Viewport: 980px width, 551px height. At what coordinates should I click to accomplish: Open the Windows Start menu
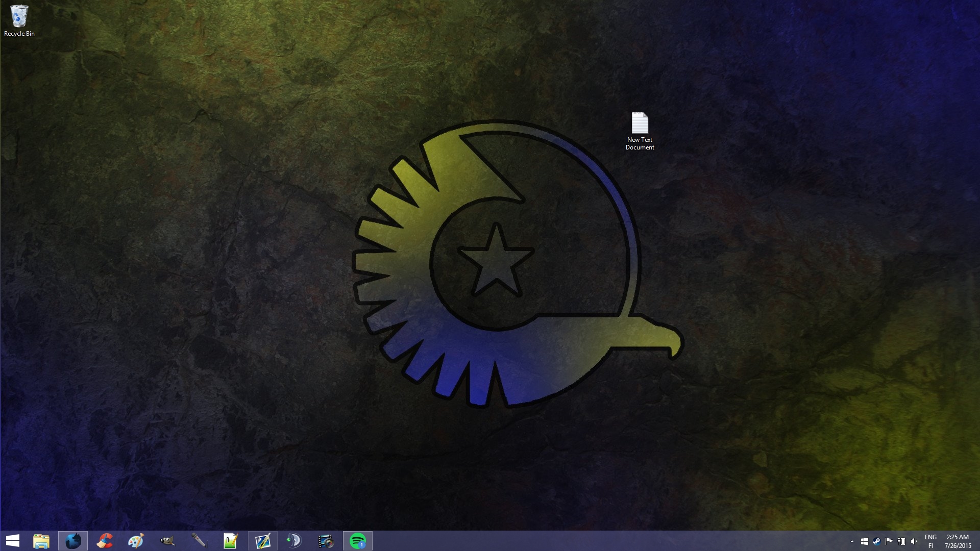[12, 541]
